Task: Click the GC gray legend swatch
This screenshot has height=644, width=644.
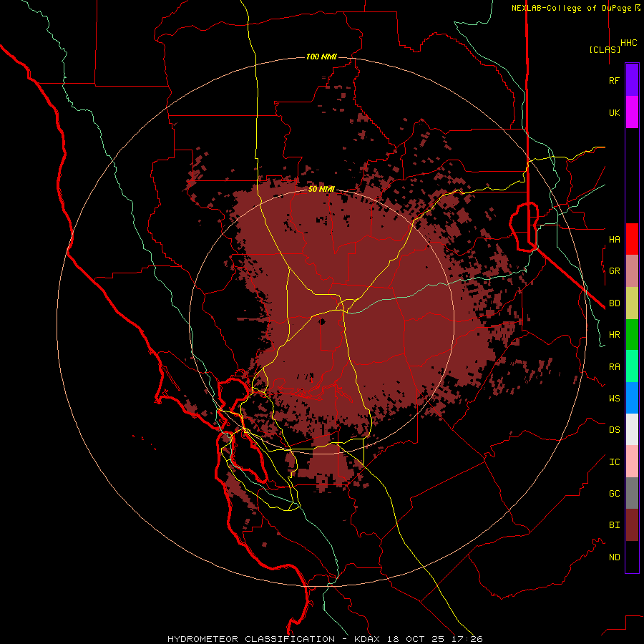Action: 632,493
